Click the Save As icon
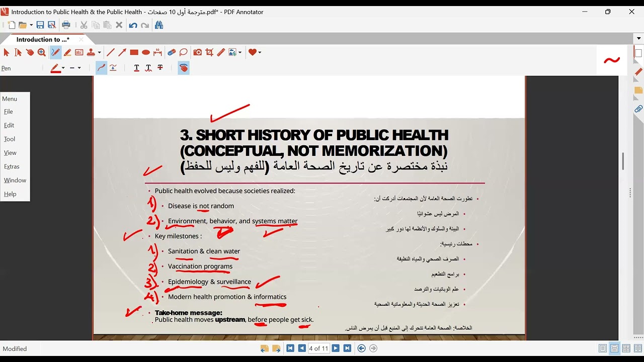Viewport: 644px width, 362px height. (x=51, y=25)
